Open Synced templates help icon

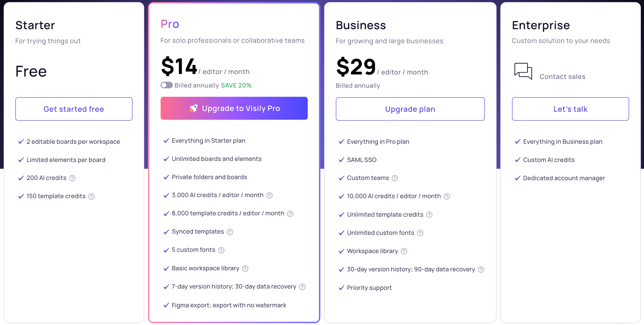(x=230, y=232)
